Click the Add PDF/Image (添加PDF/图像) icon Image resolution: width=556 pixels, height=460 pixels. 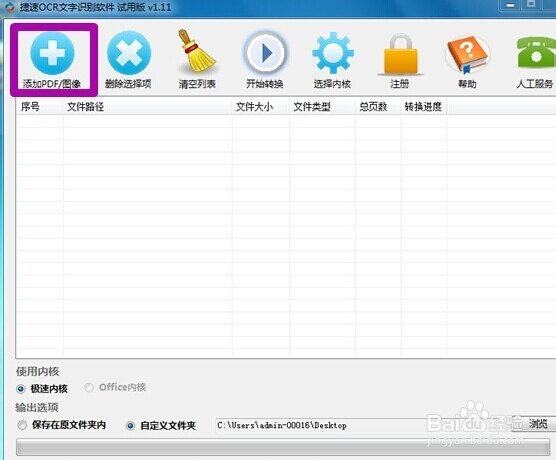52,53
